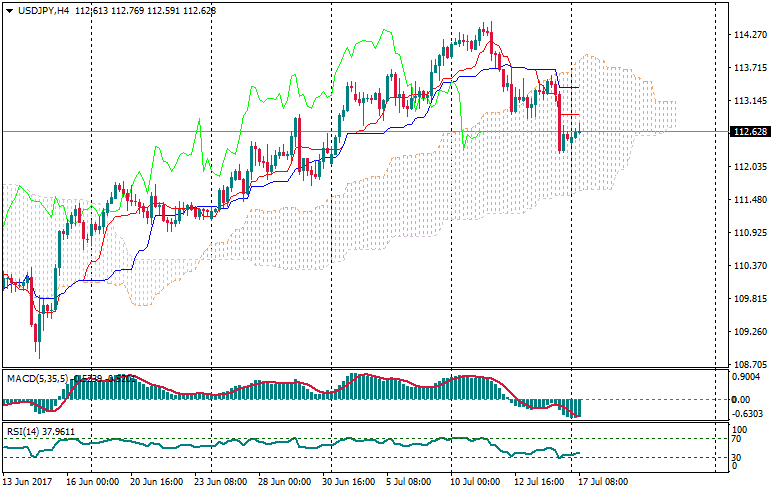Click the 108.705 price axis label

(748, 365)
